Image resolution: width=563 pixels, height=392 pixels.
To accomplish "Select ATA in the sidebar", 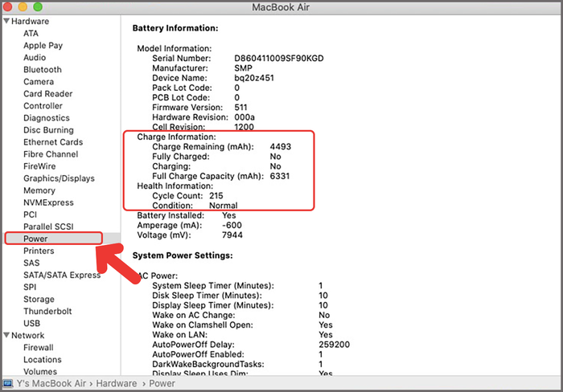I will pyautogui.click(x=31, y=34).
